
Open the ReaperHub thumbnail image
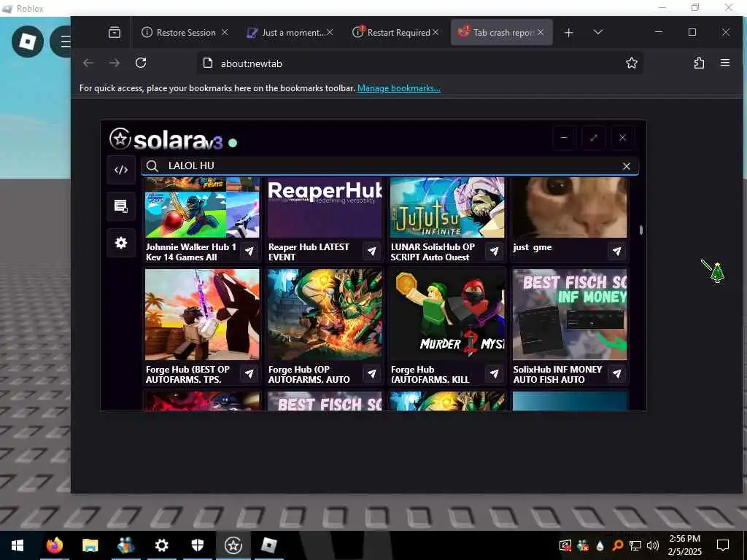pyautogui.click(x=325, y=208)
